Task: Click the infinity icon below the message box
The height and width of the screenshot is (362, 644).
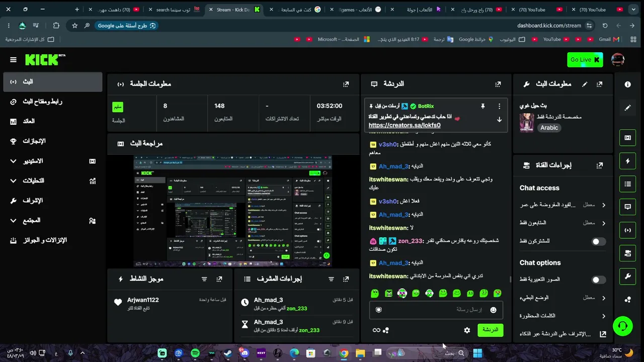Action: (376, 330)
